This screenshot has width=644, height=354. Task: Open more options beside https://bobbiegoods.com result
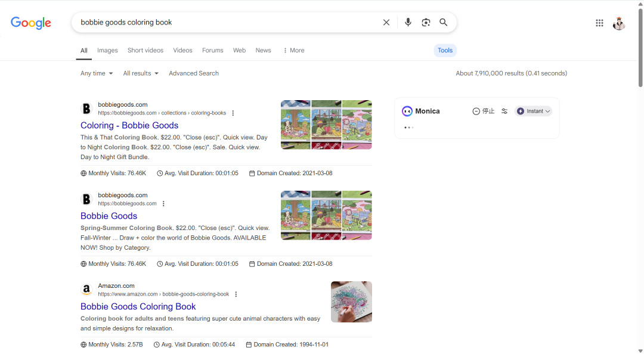(x=163, y=204)
